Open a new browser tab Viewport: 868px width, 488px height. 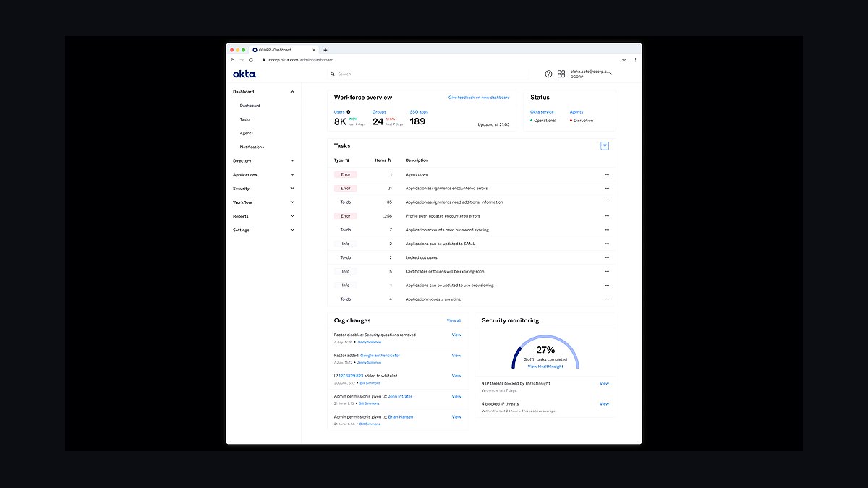[325, 50]
